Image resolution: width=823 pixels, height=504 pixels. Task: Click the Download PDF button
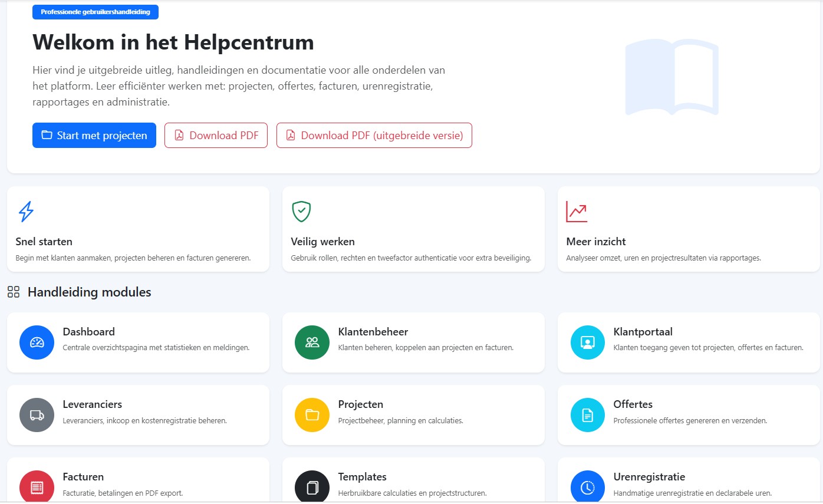pyautogui.click(x=216, y=135)
